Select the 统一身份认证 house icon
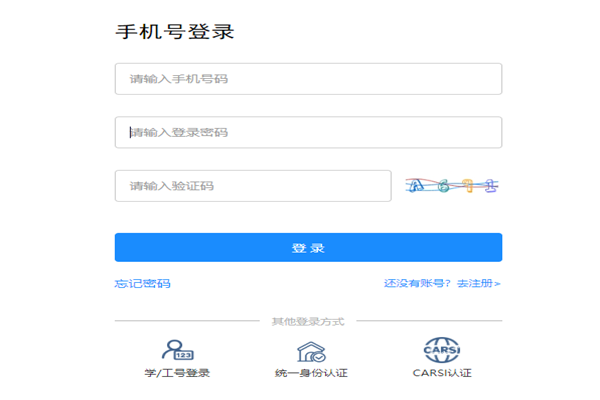This screenshot has height=400, width=600. coord(311,352)
